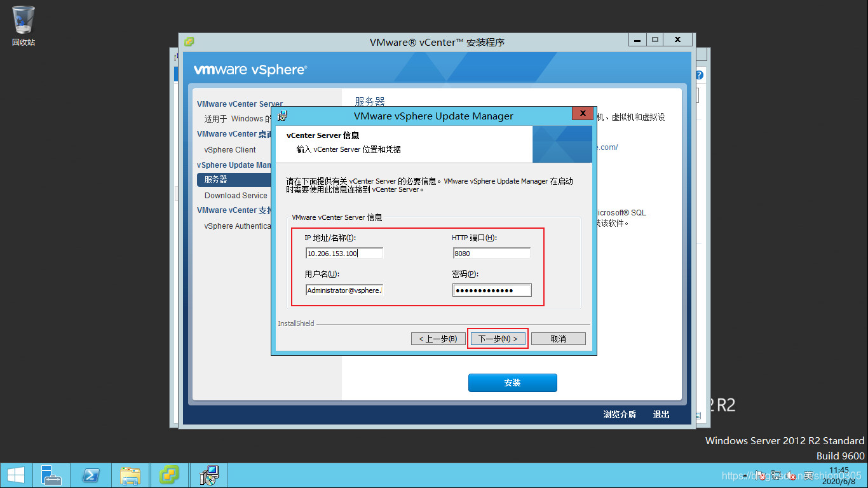
Task: Minimize the VMware vCenter installer window
Action: (x=638, y=39)
